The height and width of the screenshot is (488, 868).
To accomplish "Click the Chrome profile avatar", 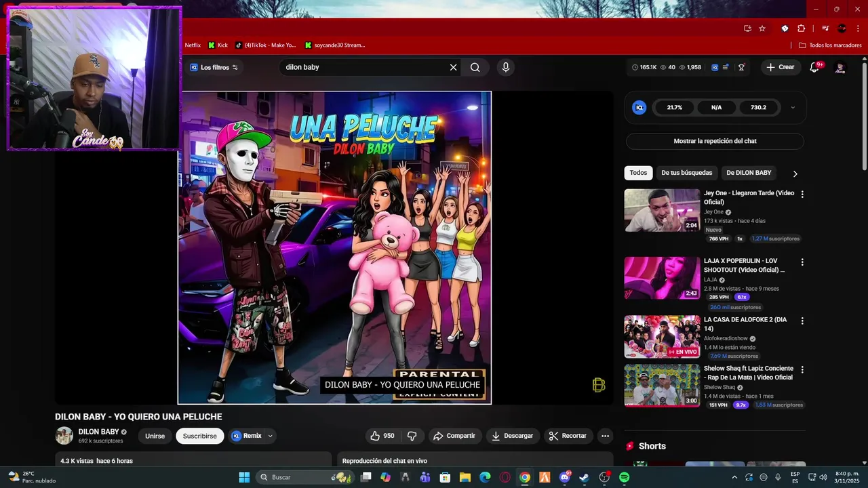I will point(842,28).
